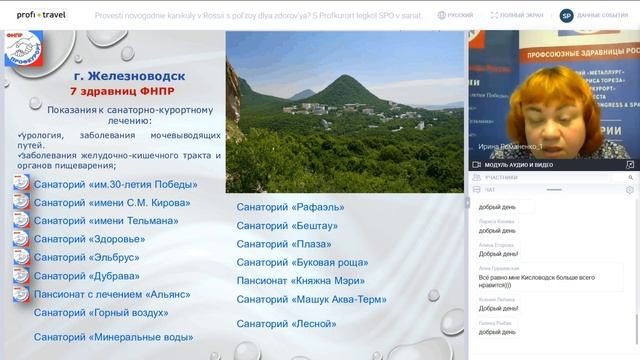Click Санаторий «Рафаэль» text
This screenshot has width=640, height=360.
point(290,207)
